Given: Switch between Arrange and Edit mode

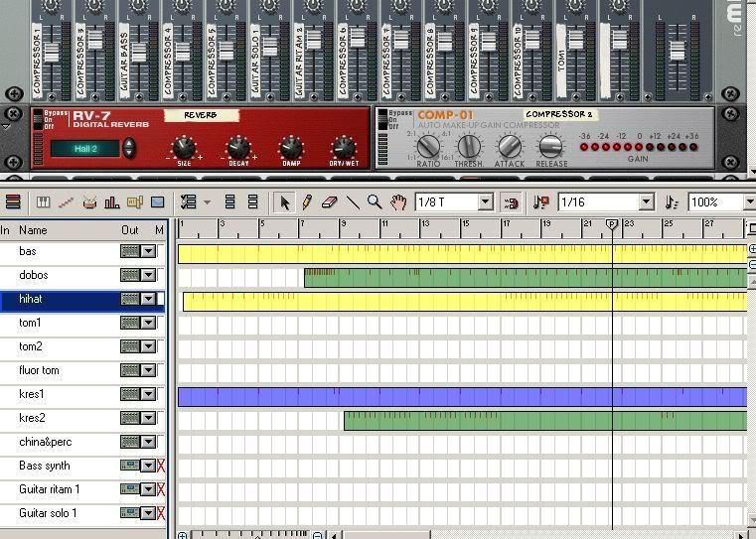Looking at the screenshot, I should click(13, 202).
